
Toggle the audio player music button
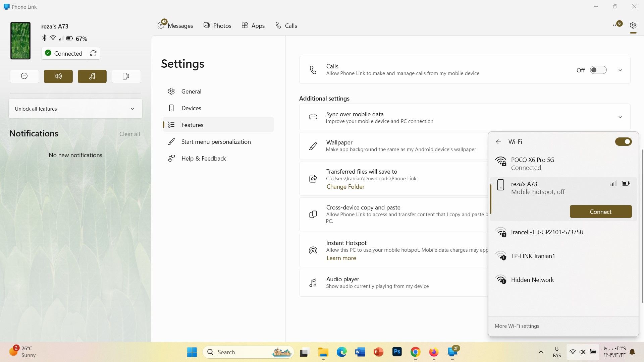pos(92,76)
